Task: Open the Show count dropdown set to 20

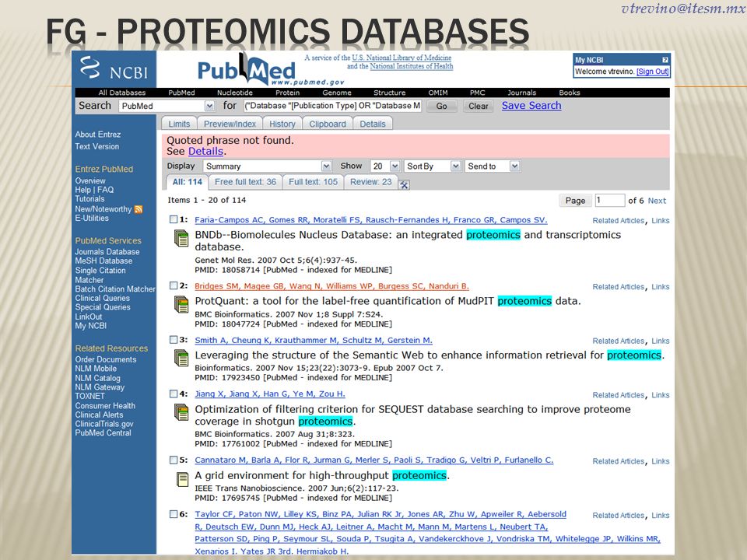Action: 385,166
